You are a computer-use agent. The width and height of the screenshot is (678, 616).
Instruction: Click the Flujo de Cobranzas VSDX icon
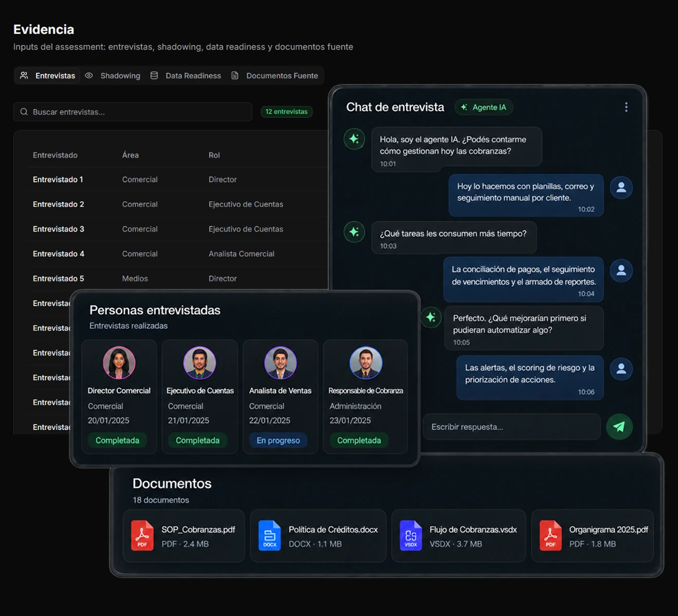[411, 536]
